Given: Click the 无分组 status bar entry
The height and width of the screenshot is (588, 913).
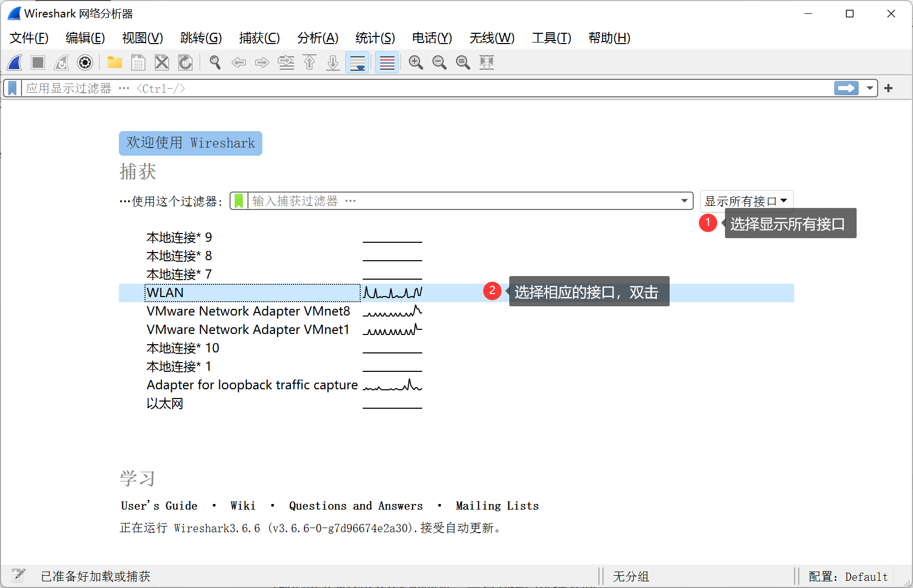Looking at the screenshot, I should 631,577.
